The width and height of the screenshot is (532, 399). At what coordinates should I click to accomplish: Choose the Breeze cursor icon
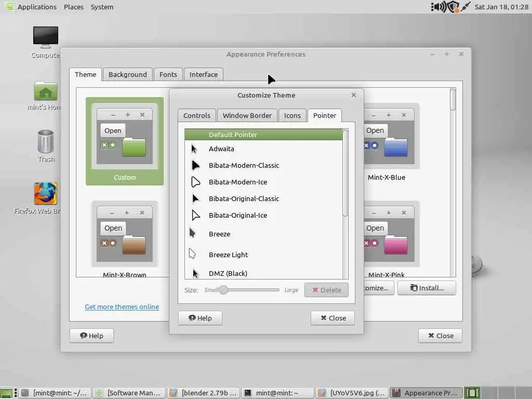[x=192, y=233]
